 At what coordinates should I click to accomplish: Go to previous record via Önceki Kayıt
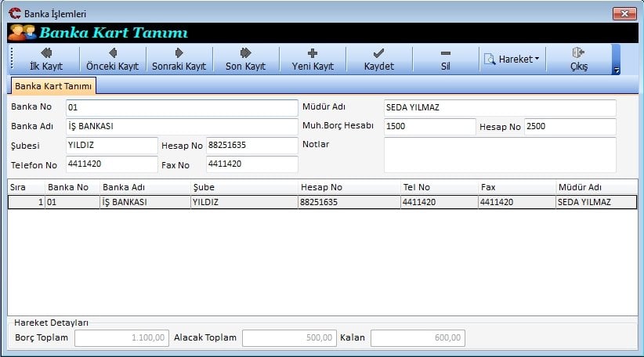(112, 59)
